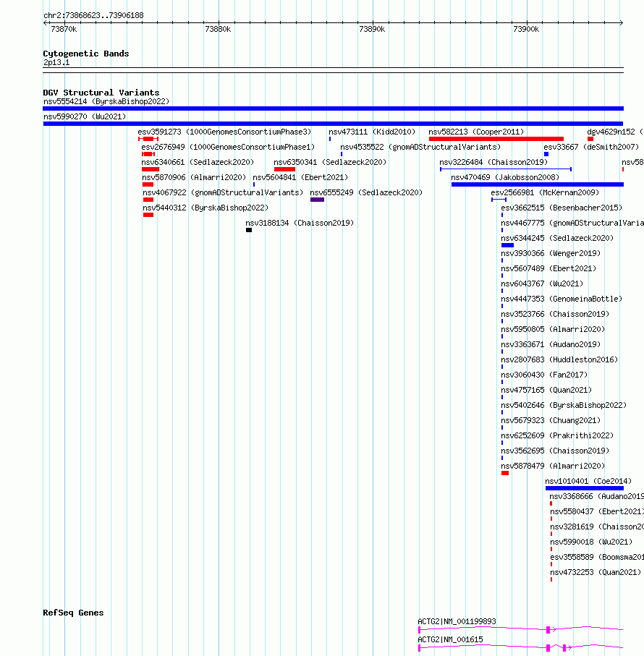Click esv3662515 (Besenbacher2015) label

tap(562, 208)
